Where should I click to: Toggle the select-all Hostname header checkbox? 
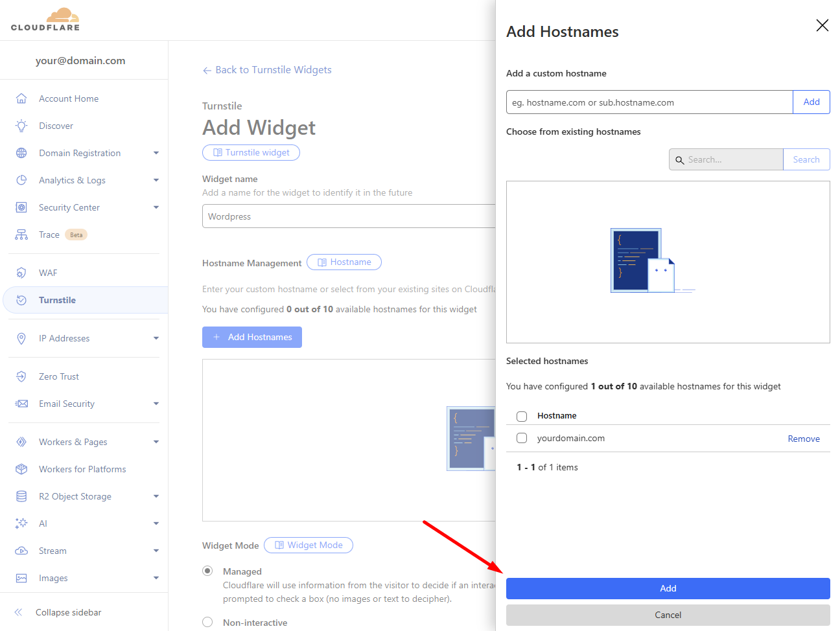[x=522, y=416]
